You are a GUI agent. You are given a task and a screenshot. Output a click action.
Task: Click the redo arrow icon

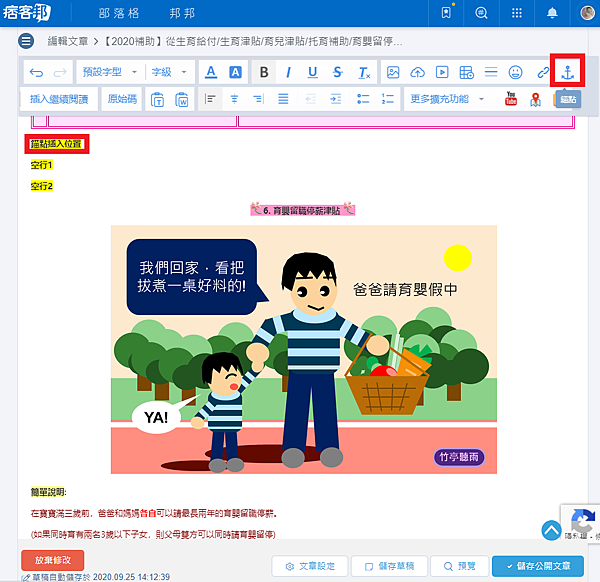click(60, 72)
